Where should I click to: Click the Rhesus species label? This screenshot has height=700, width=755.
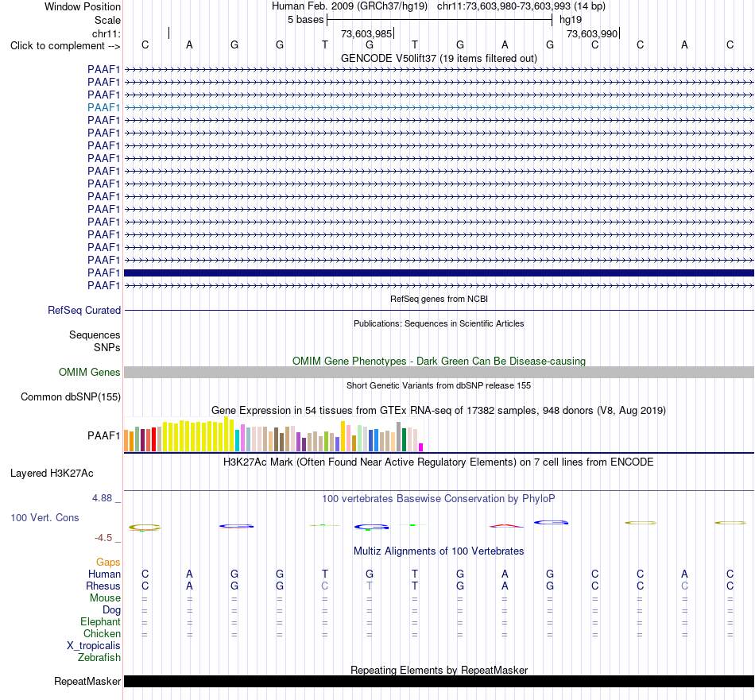pyautogui.click(x=103, y=586)
